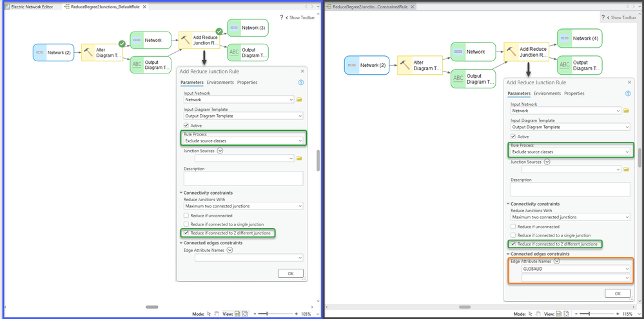Image resolution: width=644 pixels, height=319 pixels.
Task: Toggle the Active checkbox in left dialog
Action: click(x=186, y=126)
